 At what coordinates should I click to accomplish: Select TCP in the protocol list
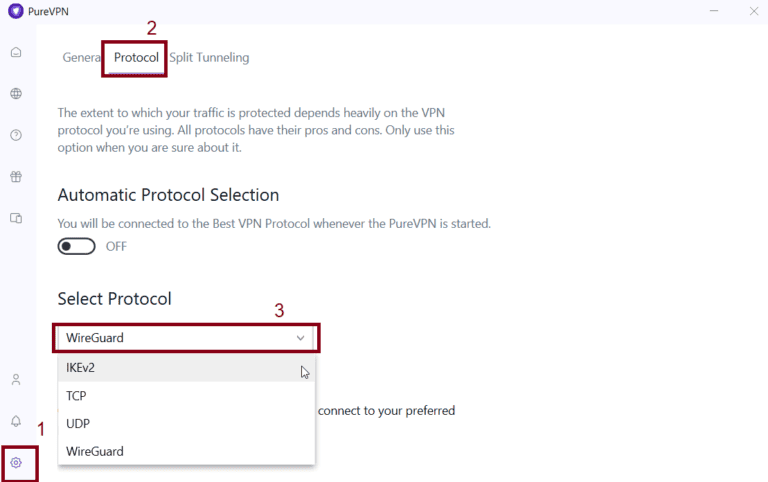76,395
